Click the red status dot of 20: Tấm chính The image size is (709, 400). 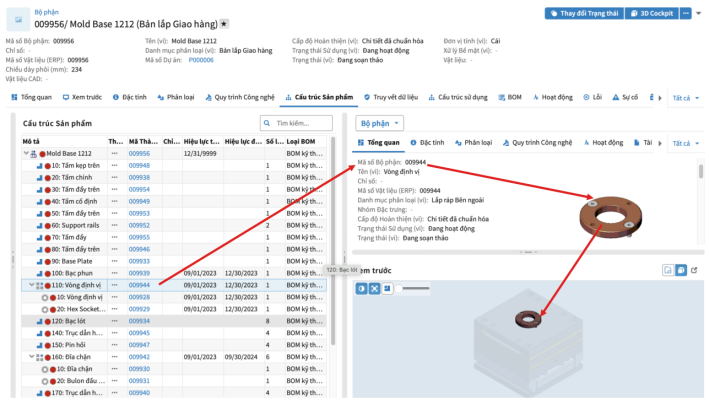[x=46, y=177]
